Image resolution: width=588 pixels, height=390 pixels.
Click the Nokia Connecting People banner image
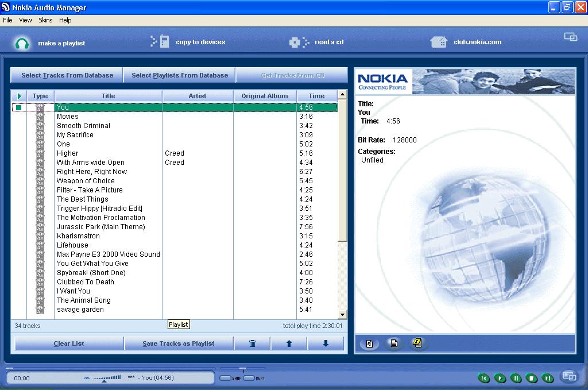pyautogui.click(x=465, y=81)
